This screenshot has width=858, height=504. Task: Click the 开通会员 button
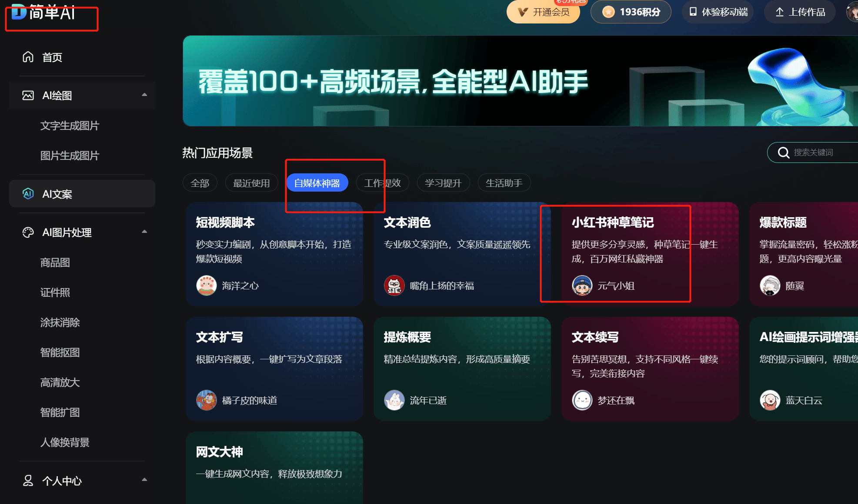pos(543,12)
